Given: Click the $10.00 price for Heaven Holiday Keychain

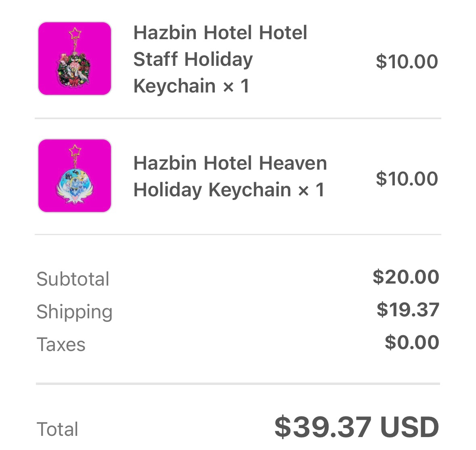Looking at the screenshot, I should pyautogui.click(x=407, y=179).
